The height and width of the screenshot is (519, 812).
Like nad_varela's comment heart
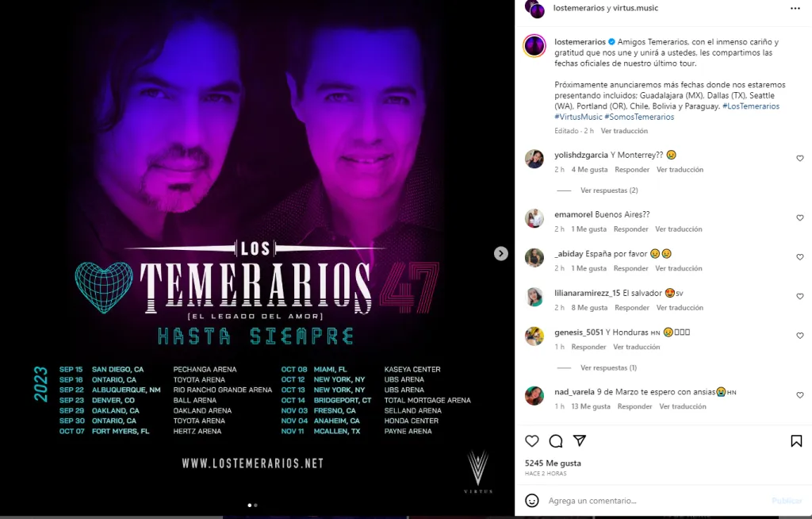[x=800, y=395]
